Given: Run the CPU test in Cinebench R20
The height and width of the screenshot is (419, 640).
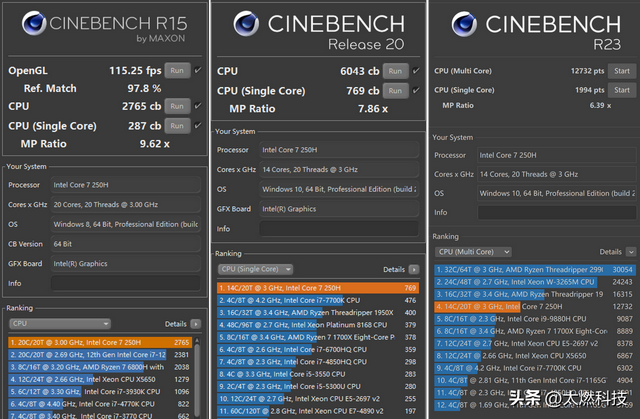Looking at the screenshot, I should [395, 71].
